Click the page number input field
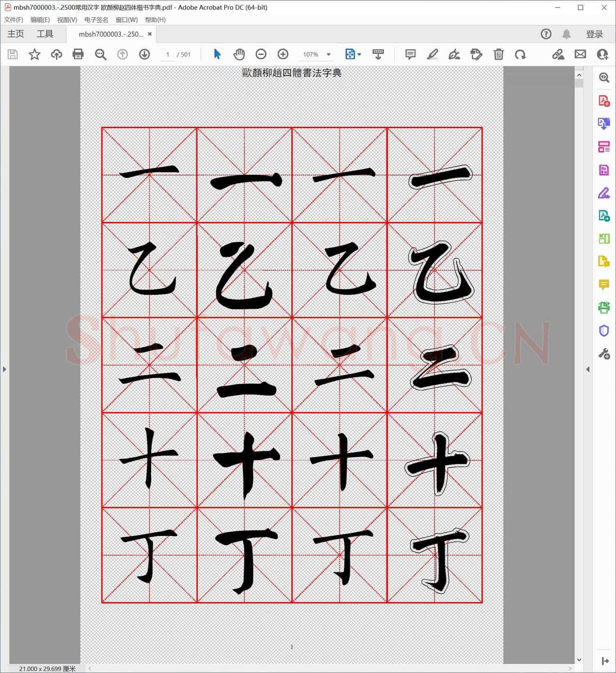Screen dimensions: 616x673 point(168,54)
